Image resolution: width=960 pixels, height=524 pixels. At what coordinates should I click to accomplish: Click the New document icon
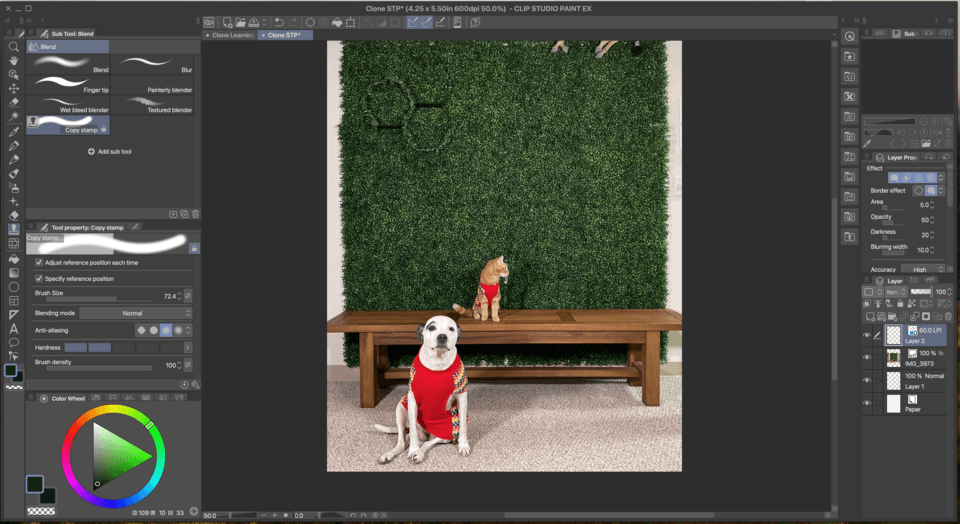[229, 22]
